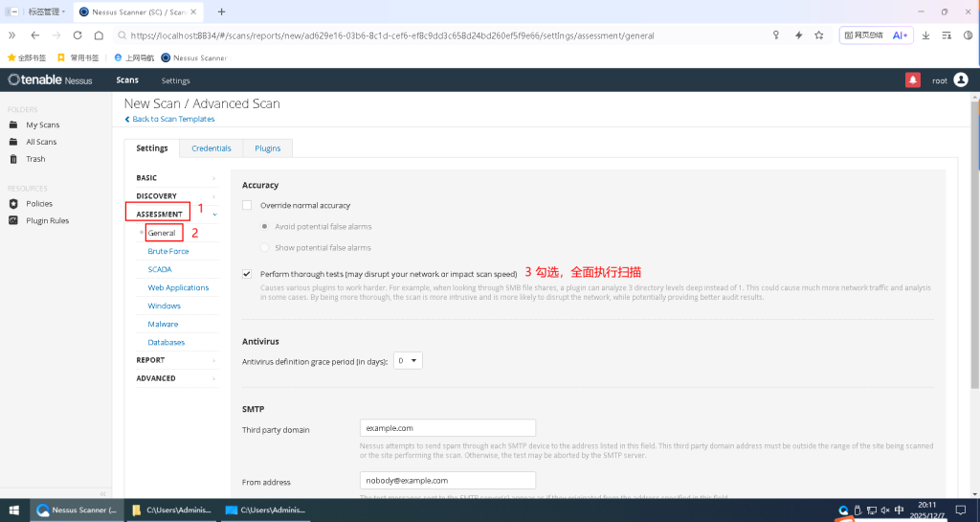Switch to the Plugins tab

coord(267,148)
